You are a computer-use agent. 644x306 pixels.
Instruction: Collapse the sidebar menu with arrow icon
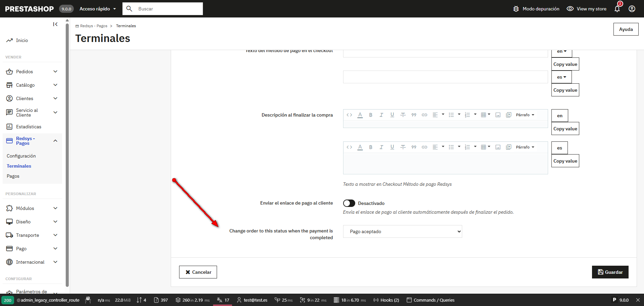pos(55,24)
